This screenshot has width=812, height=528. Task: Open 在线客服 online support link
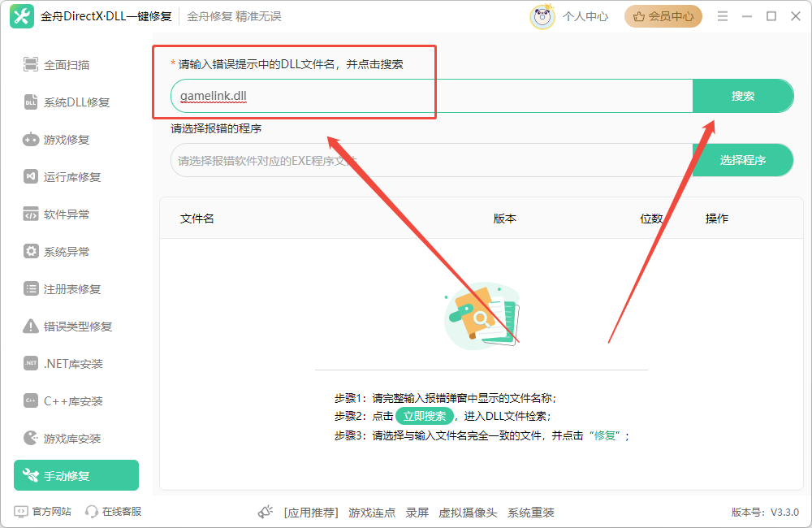(x=122, y=512)
